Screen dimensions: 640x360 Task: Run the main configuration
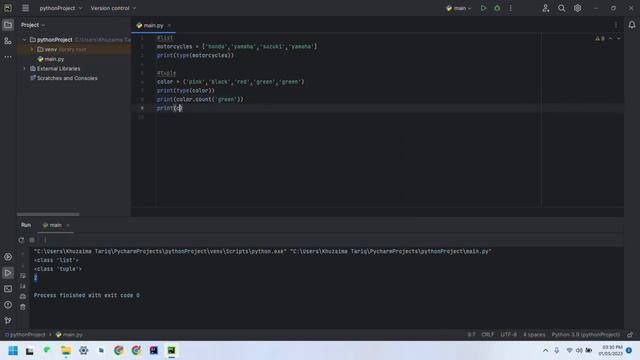[483, 8]
